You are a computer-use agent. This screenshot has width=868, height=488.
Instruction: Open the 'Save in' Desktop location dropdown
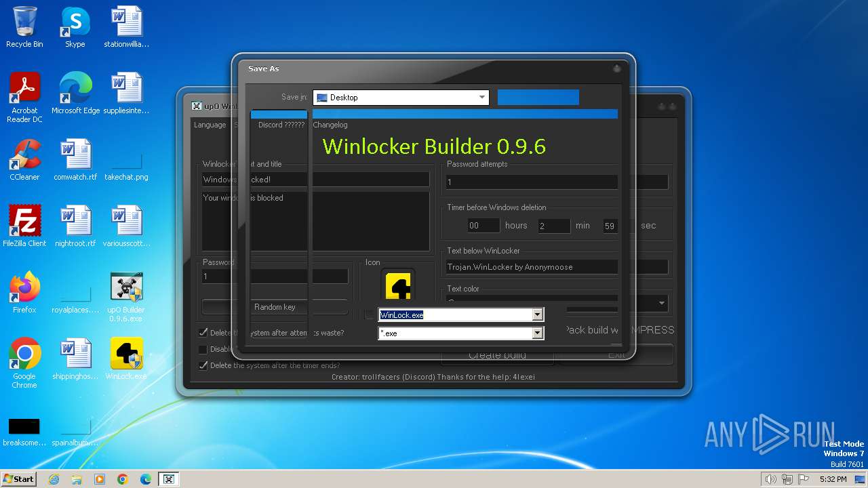pos(401,98)
